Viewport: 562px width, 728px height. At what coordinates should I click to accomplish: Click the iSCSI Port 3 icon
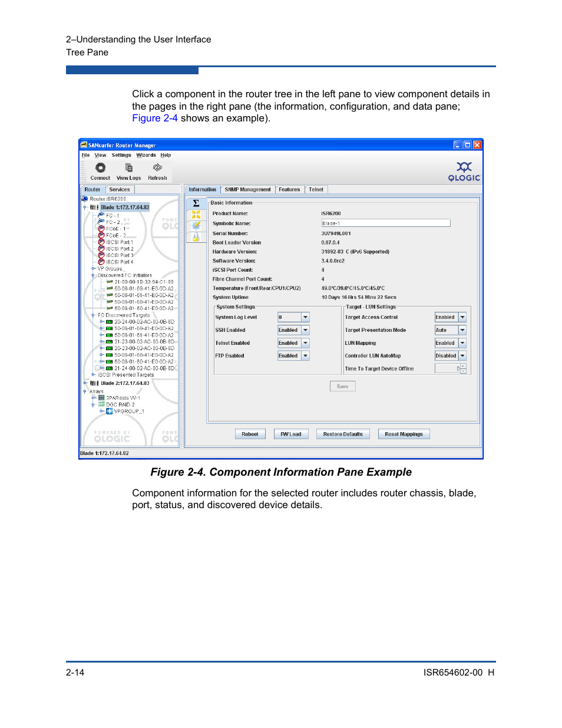(x=101, y=255)
